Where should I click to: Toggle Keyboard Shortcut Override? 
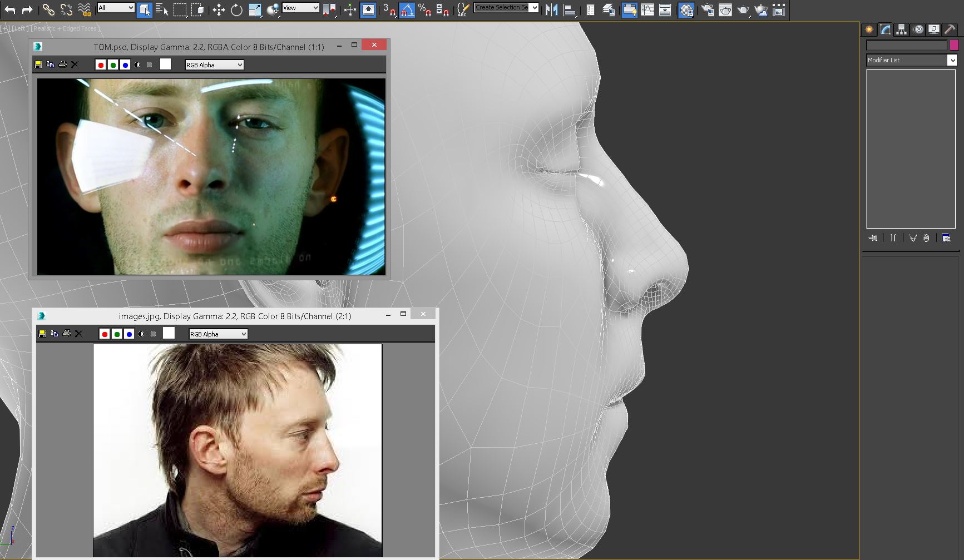click(368, 9)
